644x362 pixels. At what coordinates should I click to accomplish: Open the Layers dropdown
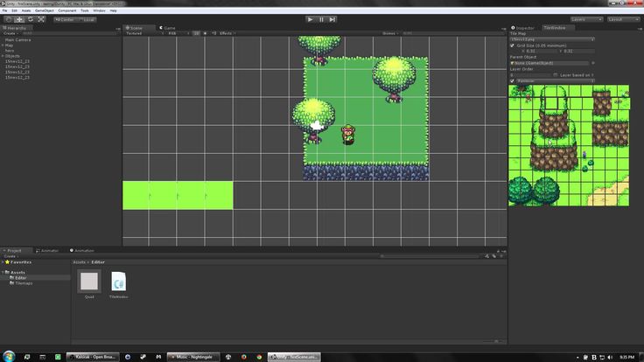tap(586, 19)
